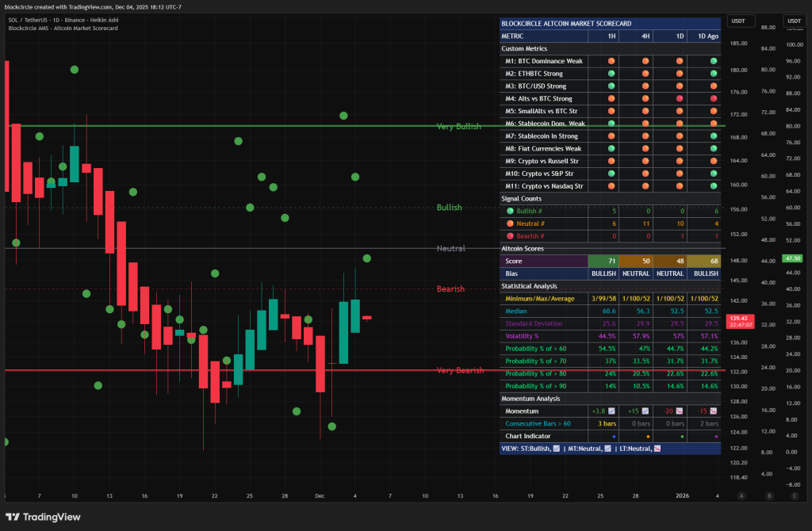
Task: Click the Very Bullish level label
Action: pos(458,126)
